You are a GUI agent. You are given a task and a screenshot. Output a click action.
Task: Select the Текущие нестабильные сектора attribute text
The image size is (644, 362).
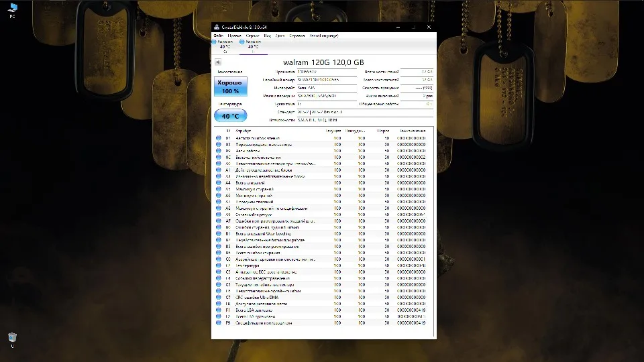(x=264, y=284)
